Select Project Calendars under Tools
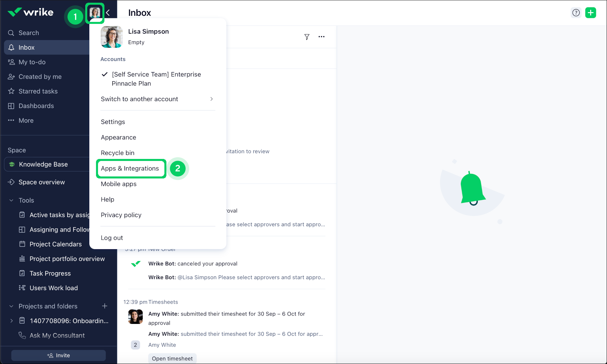607x364 pixels. [x=55, y=244]
